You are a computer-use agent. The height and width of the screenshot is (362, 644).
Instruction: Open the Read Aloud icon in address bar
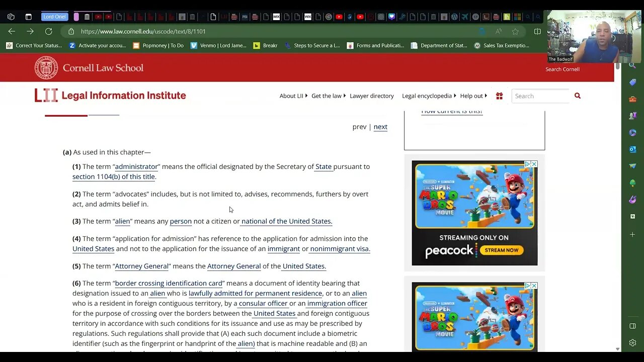point(499,31)
